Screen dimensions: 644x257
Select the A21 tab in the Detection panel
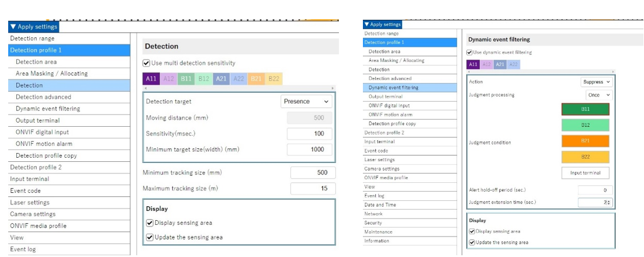(x=221, y=79)
